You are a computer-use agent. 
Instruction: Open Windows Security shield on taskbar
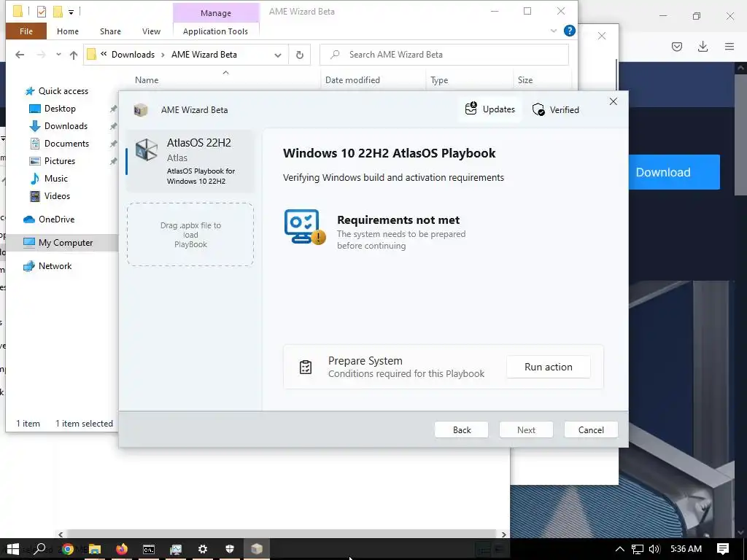230,549
